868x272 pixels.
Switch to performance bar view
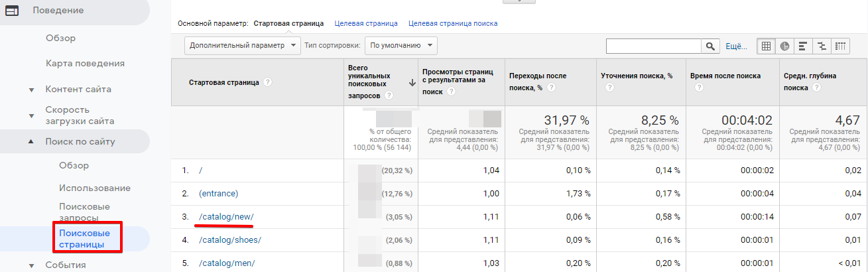click(803, 46)
